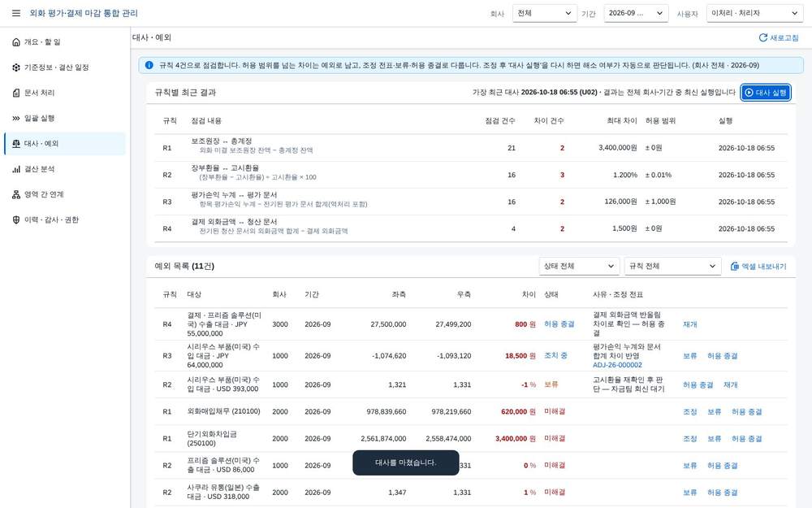Click rule R2 title 장부환율 ↔ 고시환율

pyautogui.click(x=225, y=168)
